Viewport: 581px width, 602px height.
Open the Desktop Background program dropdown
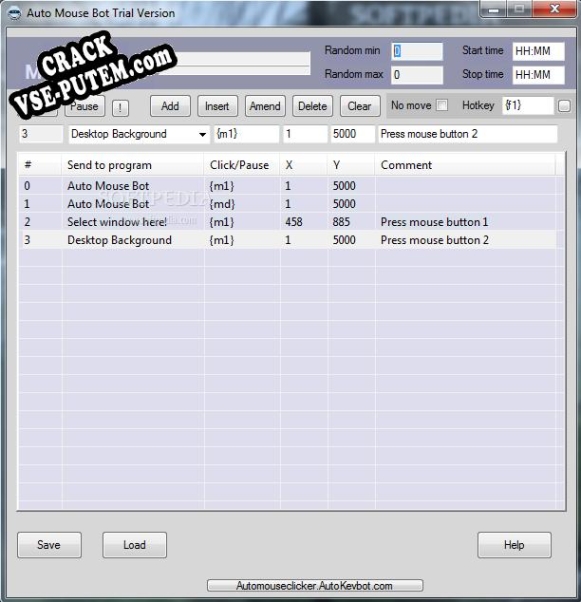pyautogui.click(x=202, y=134)
